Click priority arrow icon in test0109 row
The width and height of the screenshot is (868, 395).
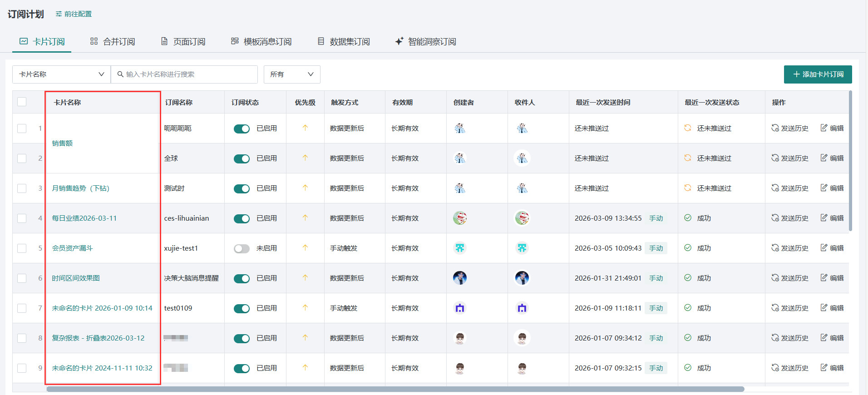tap(305, 308)
